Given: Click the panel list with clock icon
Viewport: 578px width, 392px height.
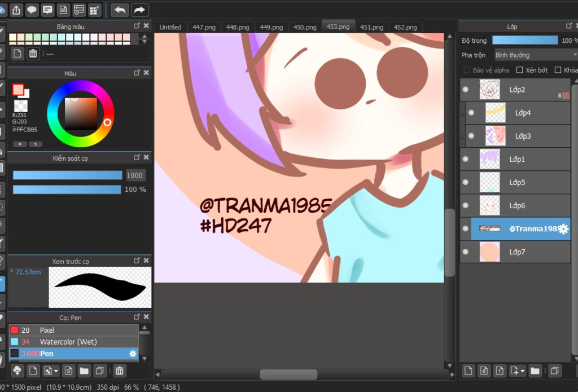Looking at the screenshot, I should click(78, 10).
